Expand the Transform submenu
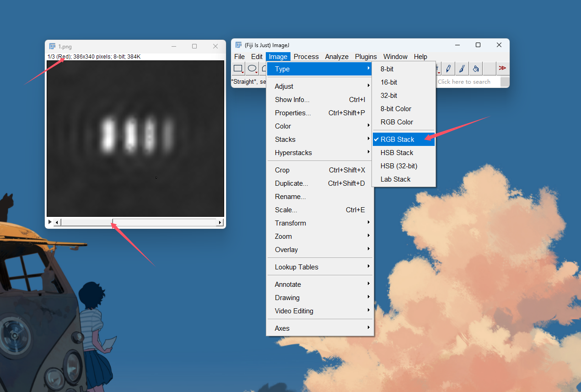This screenshot has width=581, height=392. pos(320,223)
